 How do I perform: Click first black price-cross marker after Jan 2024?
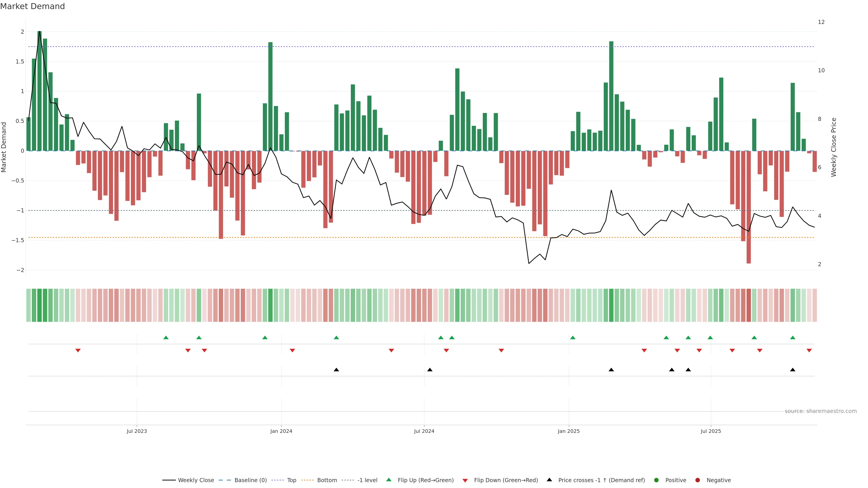click(x=336, y=369)
